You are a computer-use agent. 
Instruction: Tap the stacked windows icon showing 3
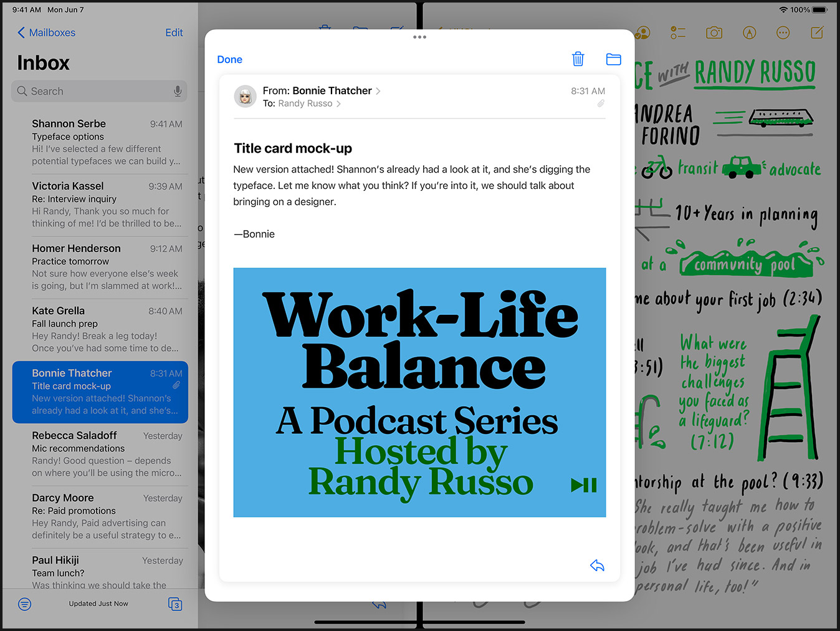tap(175, 604)
